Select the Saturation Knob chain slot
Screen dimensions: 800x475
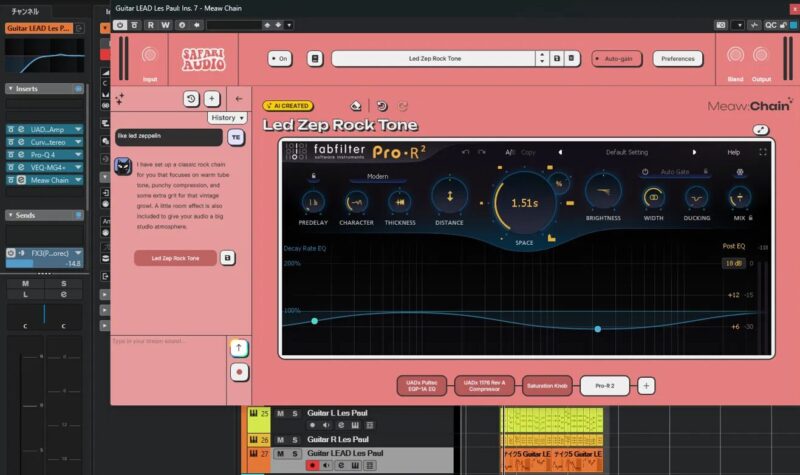[547, 386]
